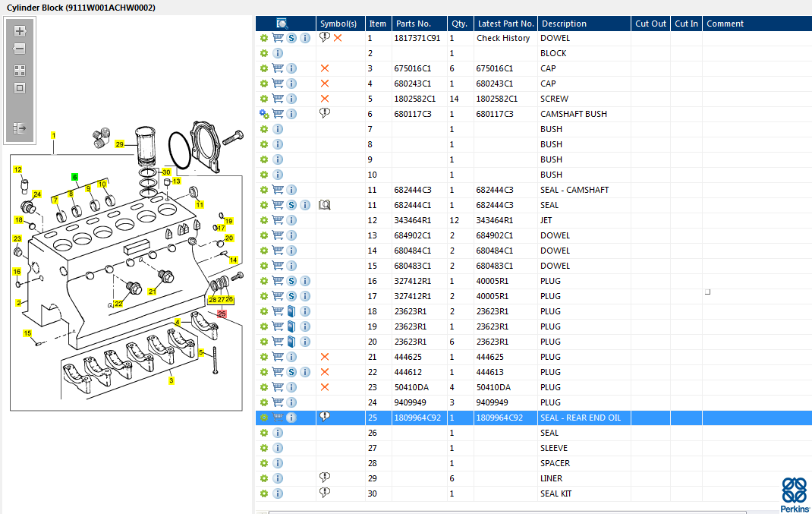
Task: Click note symbol for item 29 LINER
Action: [x=325, y=478]
